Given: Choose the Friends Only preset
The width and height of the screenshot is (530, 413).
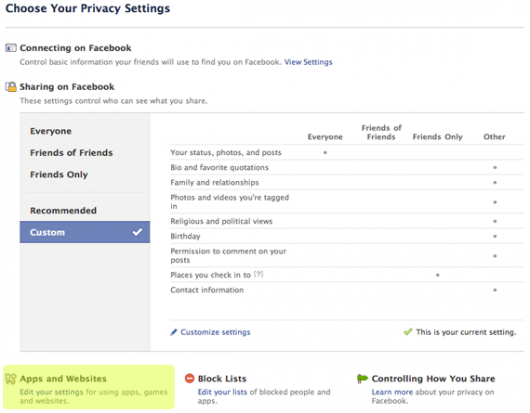Looking at the screenshot, I should (85, 174).
